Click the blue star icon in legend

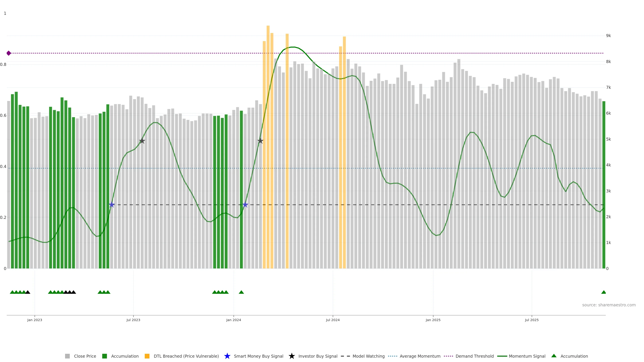(227, 356)
